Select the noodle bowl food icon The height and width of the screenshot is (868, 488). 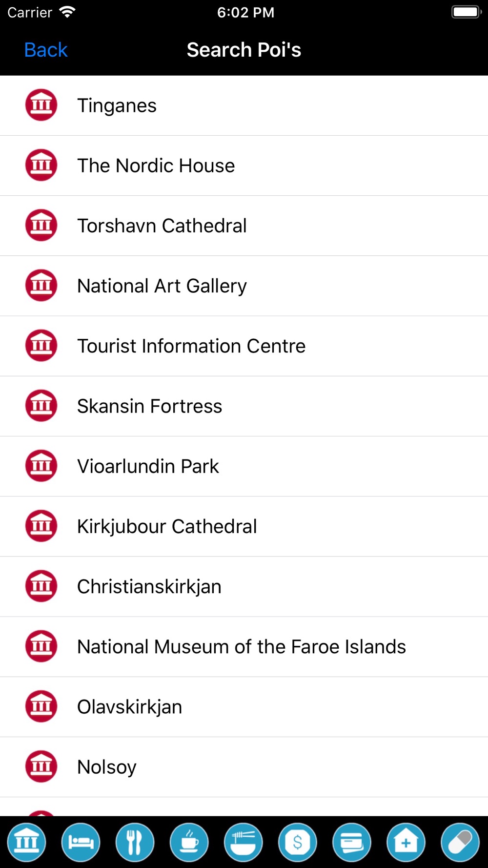pyautogui.click(x=244, y=842)
